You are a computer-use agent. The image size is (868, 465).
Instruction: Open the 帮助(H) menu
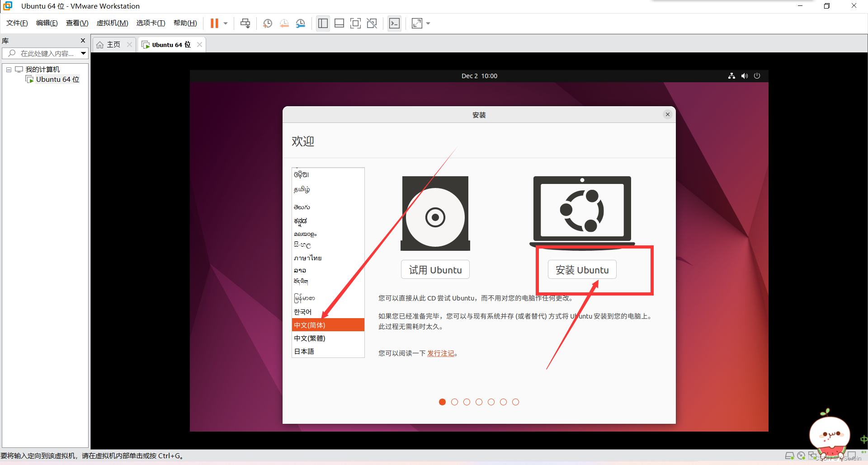[x=185, y=23]
